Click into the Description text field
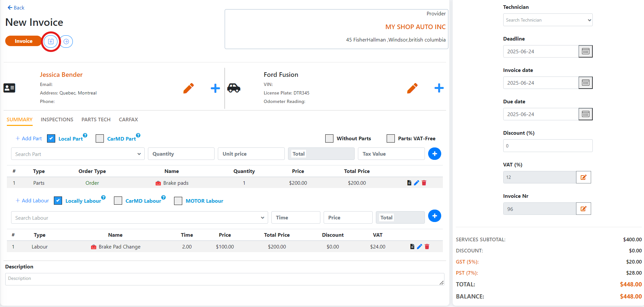The image size is (644, 307). [224, 279]
